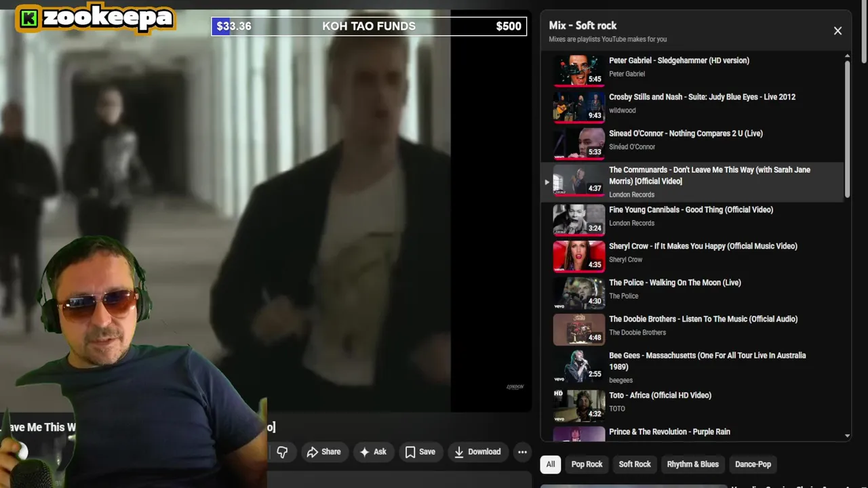Click The Communards currently playing thumbnail

579,180
